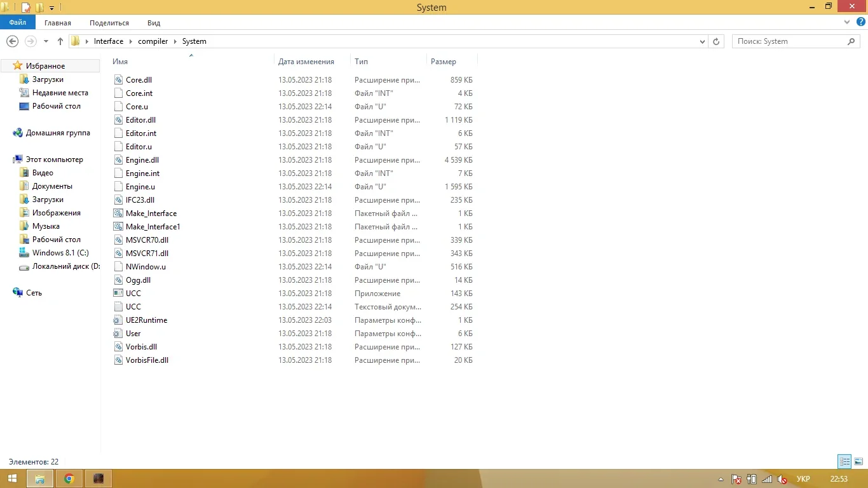
Task: Switch to large icons view
Action: tap(858, 462)
